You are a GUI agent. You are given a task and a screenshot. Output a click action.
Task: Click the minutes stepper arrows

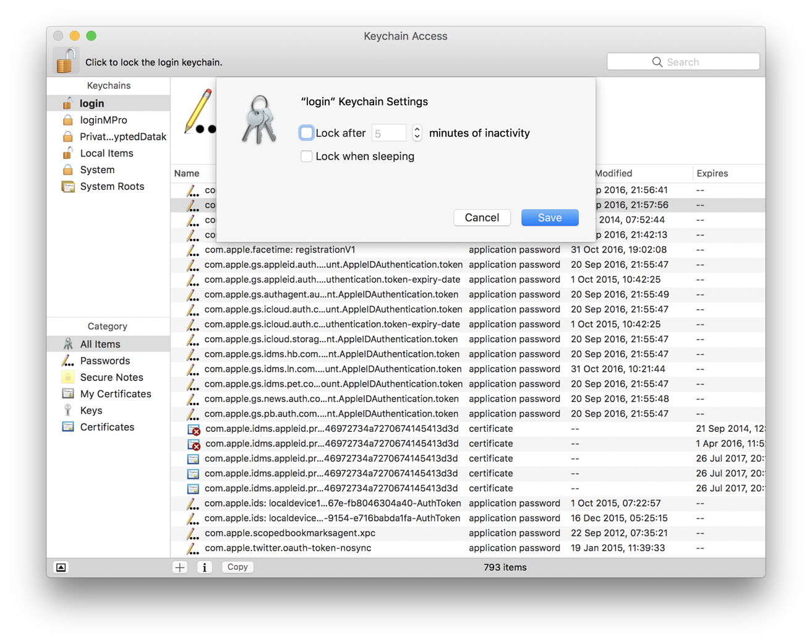coord(417,132)
